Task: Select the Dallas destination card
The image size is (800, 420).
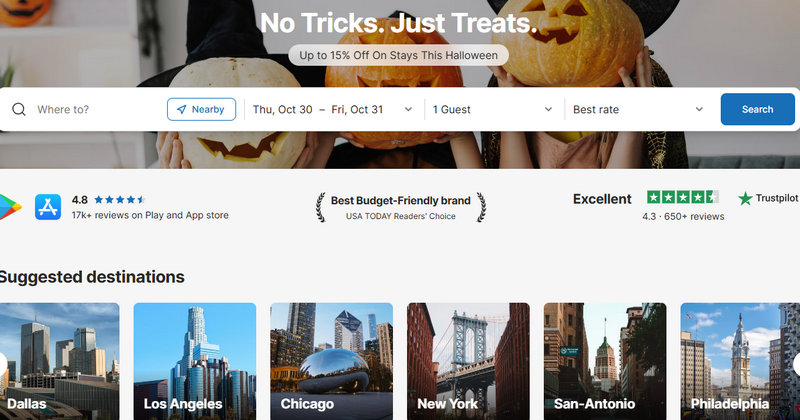Action: 60,361
